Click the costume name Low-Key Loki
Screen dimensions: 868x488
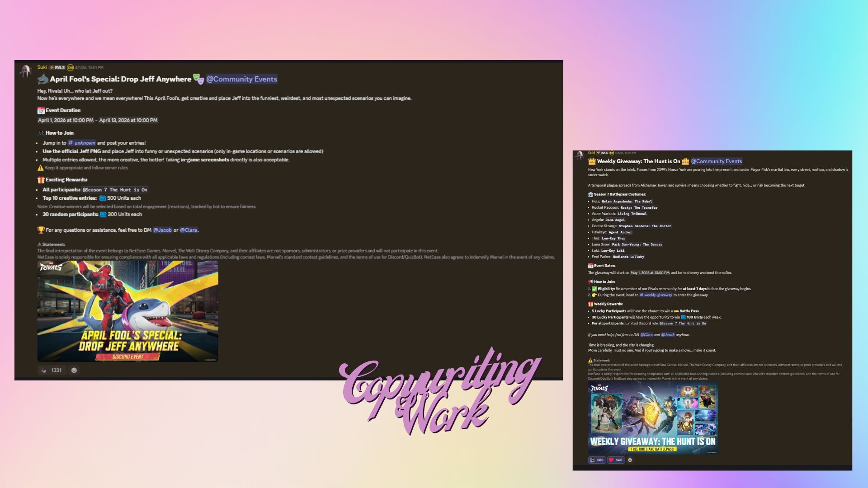[x=613, y=251]
